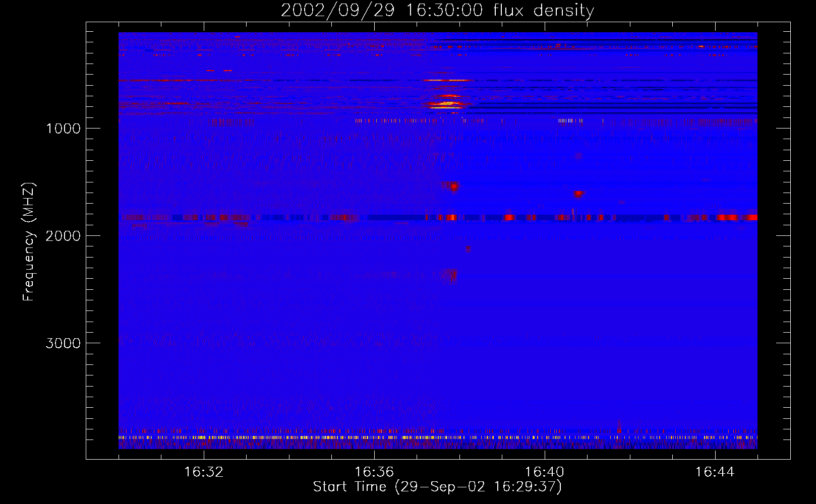Image resolution: width=816 pixels, height=504 pixels.
Task: Select the "16:32" time tick label
Action: 204,472
